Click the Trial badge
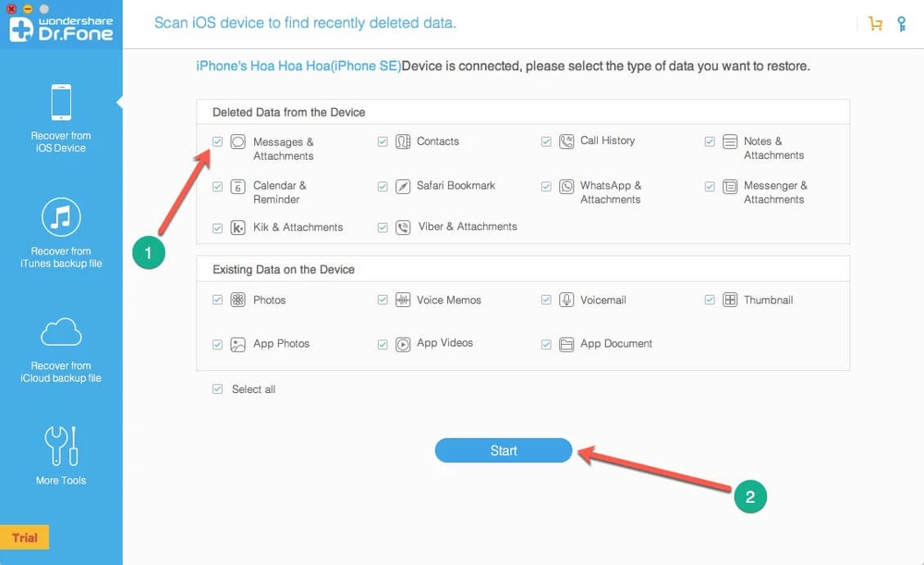The height and width of the screenshot is (565, 924). [x=25, y=537]
